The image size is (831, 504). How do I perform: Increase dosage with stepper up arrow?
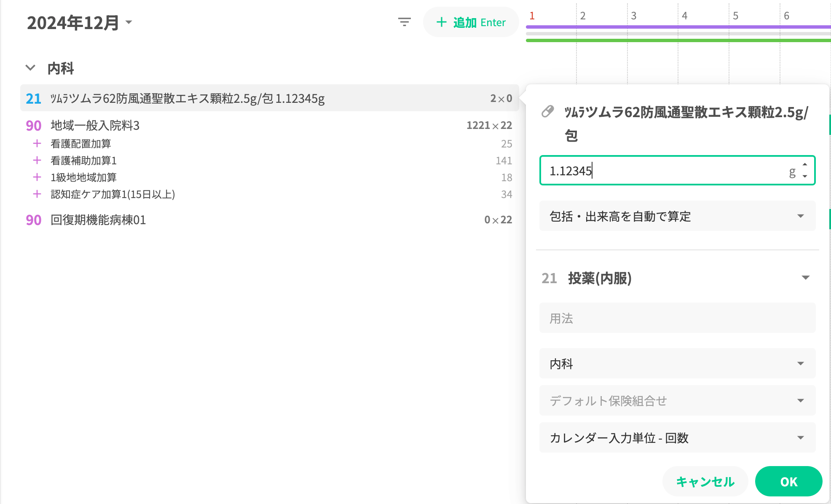pos(805,165)
